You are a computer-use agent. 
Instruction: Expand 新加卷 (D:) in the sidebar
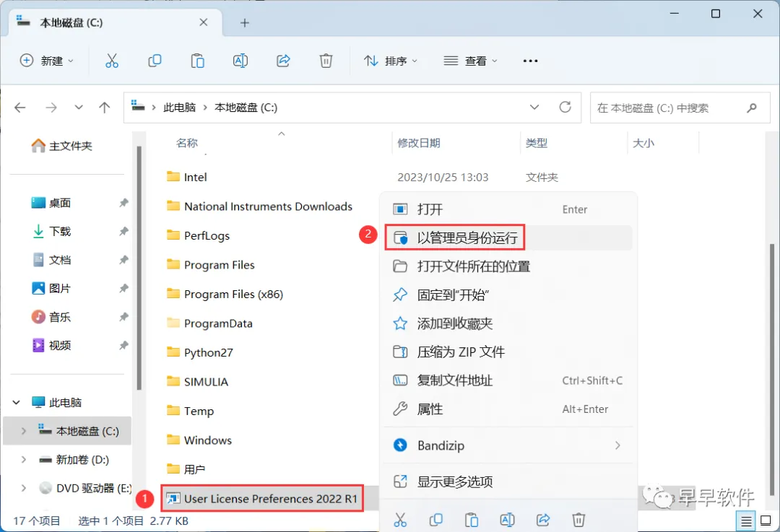(x=23, y=460)
